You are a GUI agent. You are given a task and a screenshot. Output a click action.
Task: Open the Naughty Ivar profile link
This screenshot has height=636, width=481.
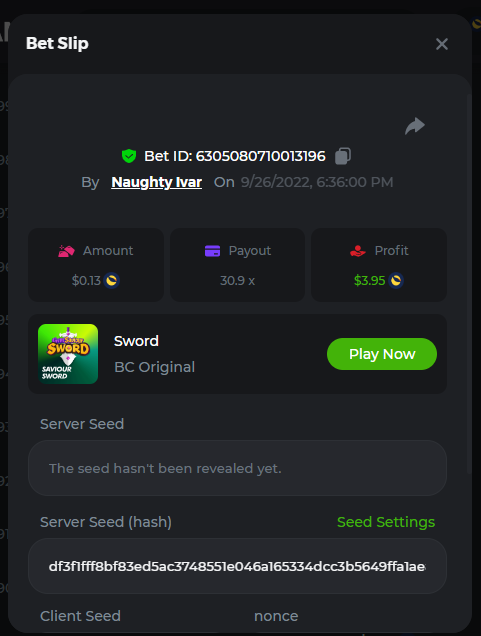(157, 182)
